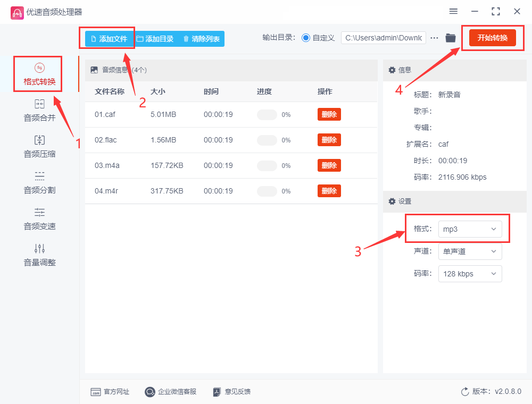Click the app logo icon in title bar
The width and height of the screenshot is (532, 404).
point(17,13)
